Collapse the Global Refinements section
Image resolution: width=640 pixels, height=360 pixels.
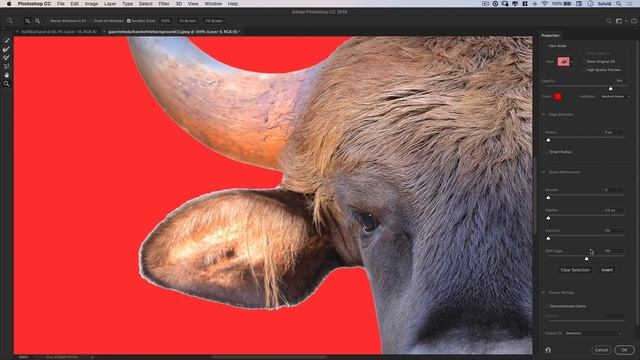coord(544,172)
